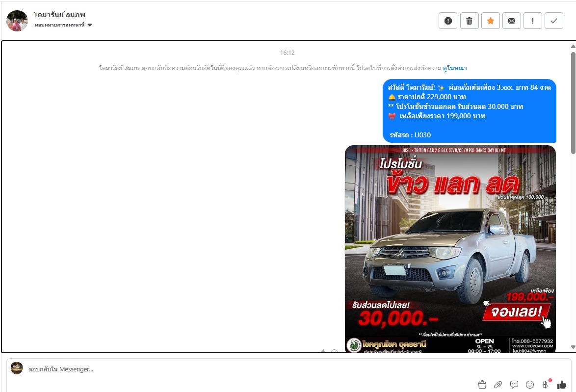The image size is (576, 392).
Task: Click the 16:12 timestamp
Action: click(x=288, y=53)
